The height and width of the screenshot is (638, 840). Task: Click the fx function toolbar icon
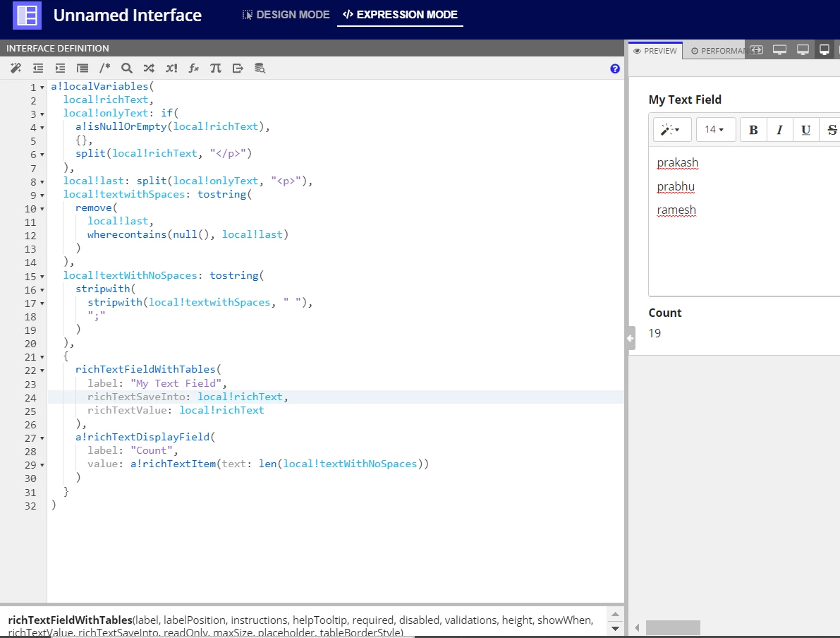tap(193, 68)
